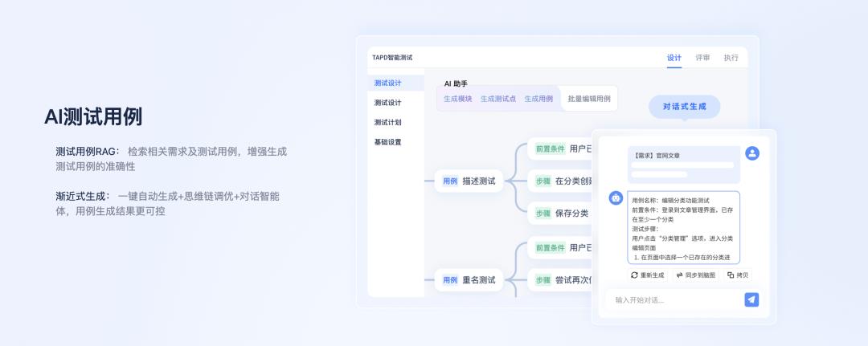
Task: Select the 重名测试 use case node
Action: [x=469, y=280]
